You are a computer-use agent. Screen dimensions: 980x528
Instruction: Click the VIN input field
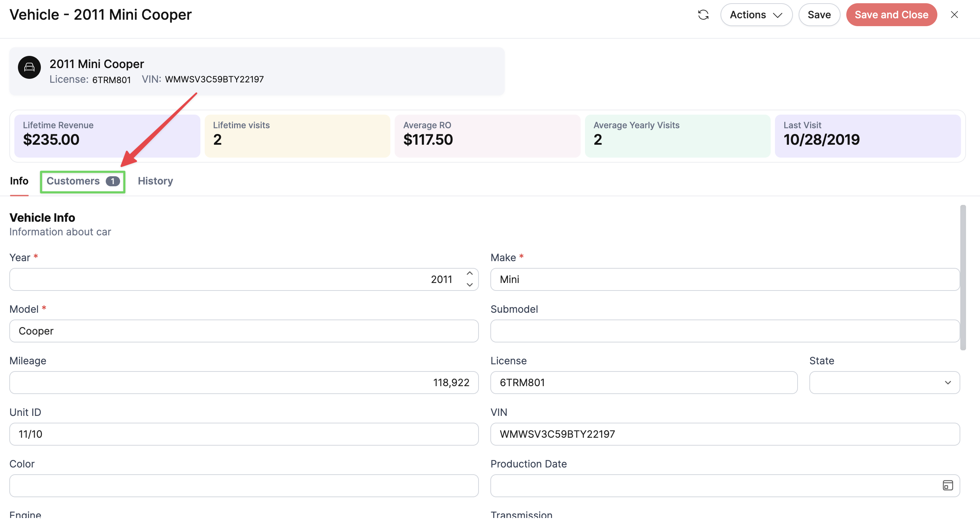725,434
